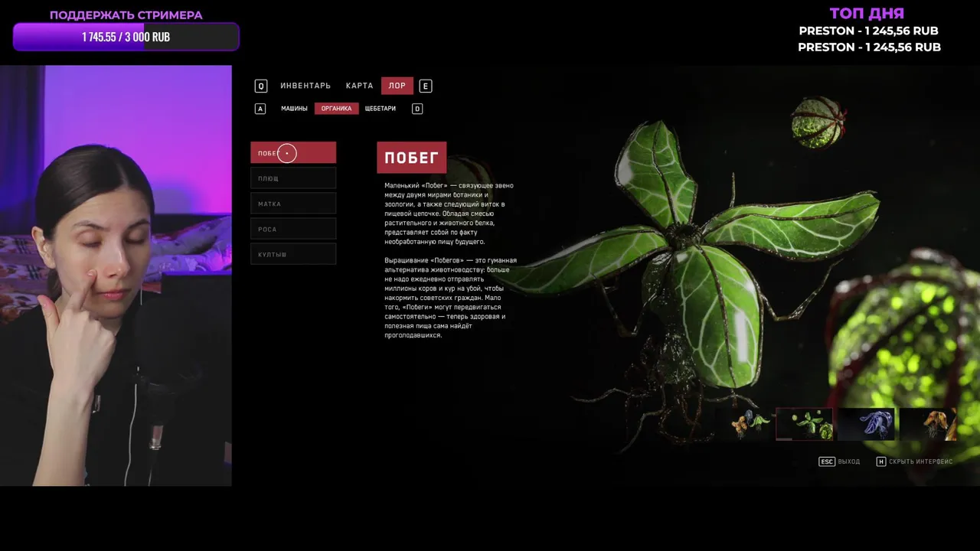Click the A key icon for previous category

[260, 109]
